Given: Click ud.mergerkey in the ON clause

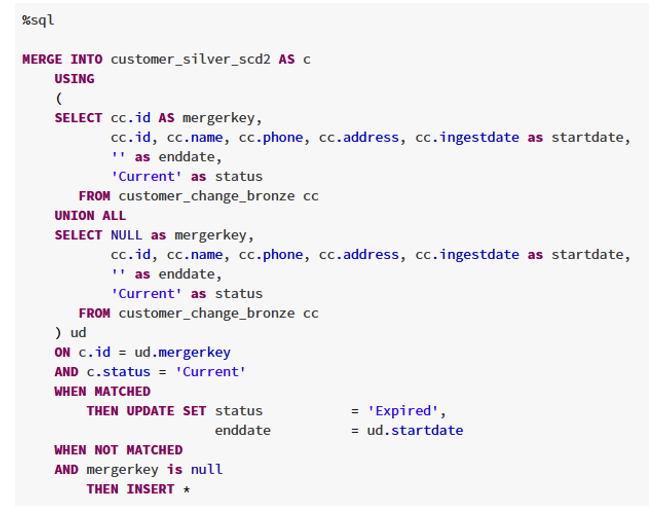Looking at the screenshot, I should coord(182,353).
